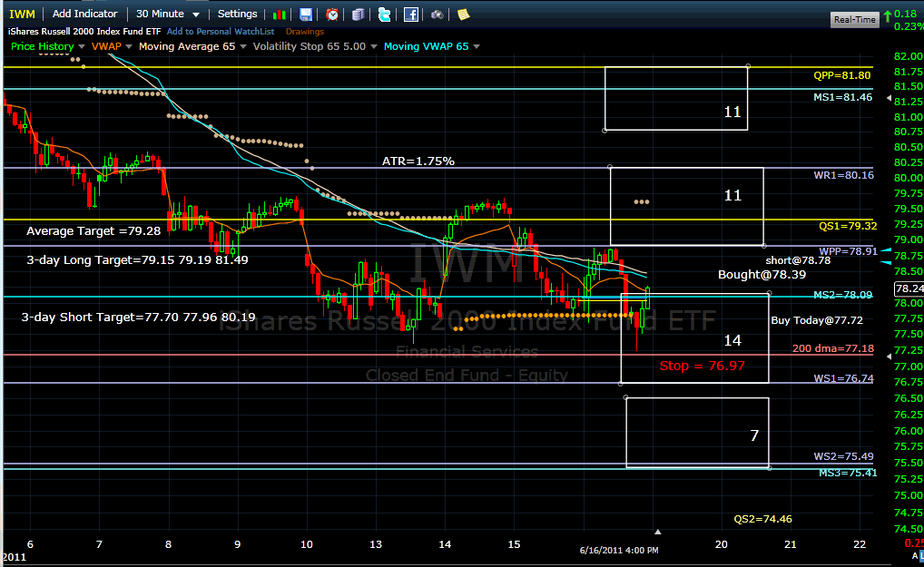Click the 82.00 price axis label
Image resolution: width=924 pixels, height=567 pixels.
pos(908,56)
